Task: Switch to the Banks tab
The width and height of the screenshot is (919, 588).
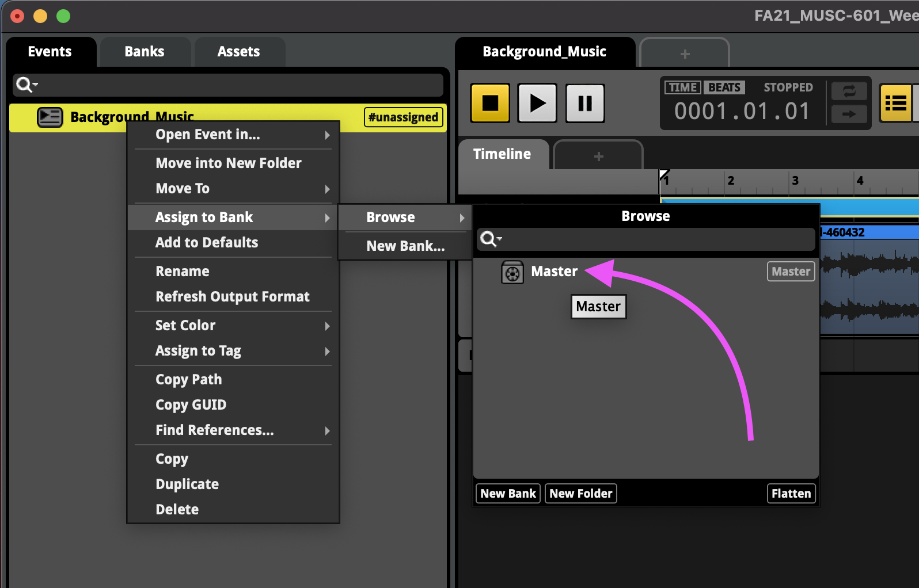Action: (144, 52)
